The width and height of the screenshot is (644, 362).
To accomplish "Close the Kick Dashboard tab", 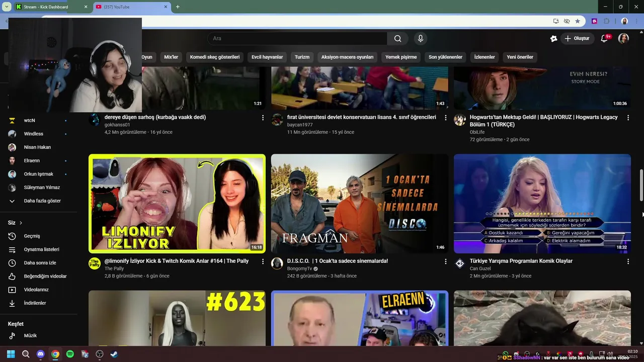I will tap(86, 7).
